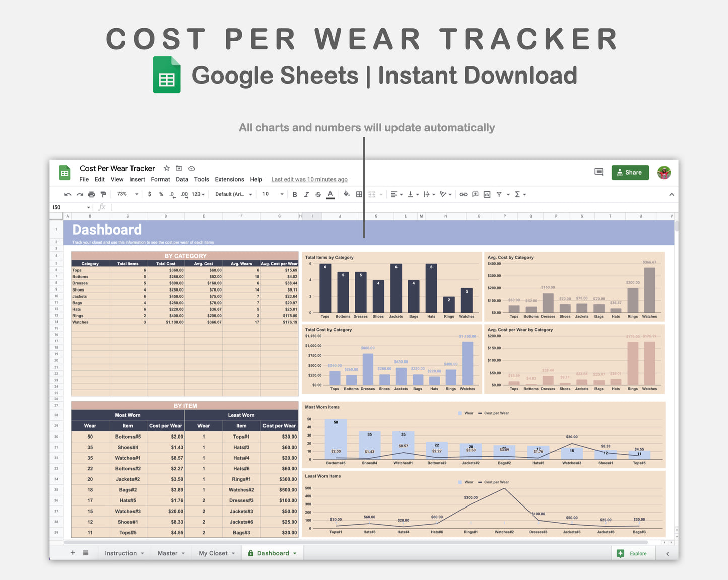The height and width of the screenshot is (580, 728).
Task: Open the Dashboard sheet tab menu
Action: pyautogui.click(x=294, y=553)
